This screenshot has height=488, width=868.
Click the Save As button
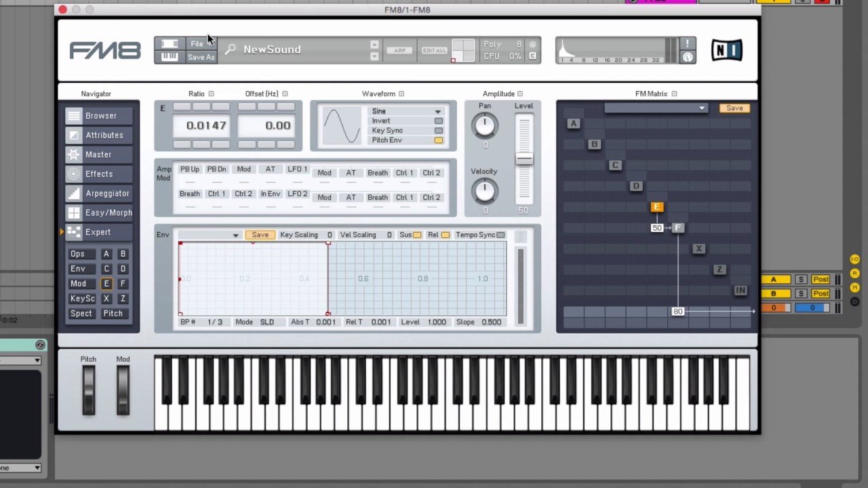tap(201, 57)
